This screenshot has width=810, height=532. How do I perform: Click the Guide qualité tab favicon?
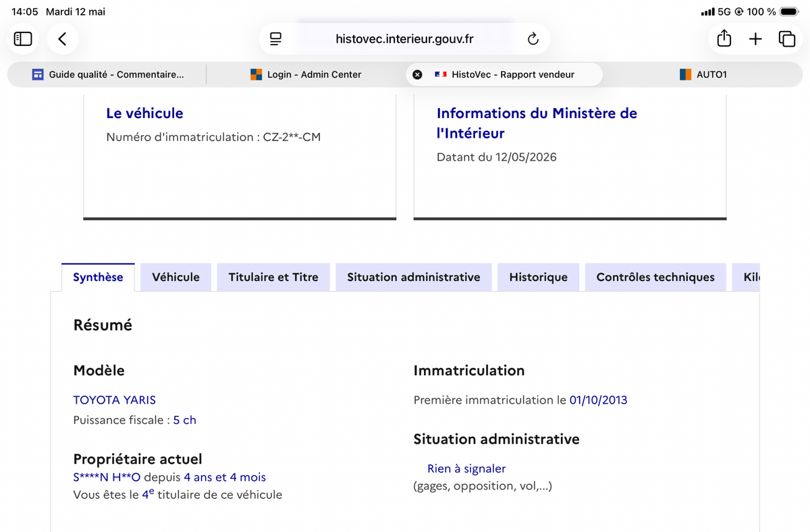(38, 74)
